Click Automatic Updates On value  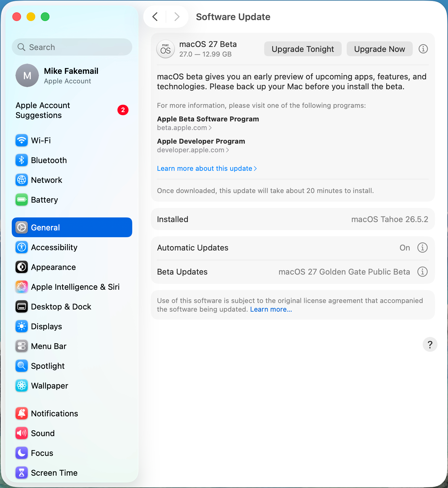(x=405, y=248)
